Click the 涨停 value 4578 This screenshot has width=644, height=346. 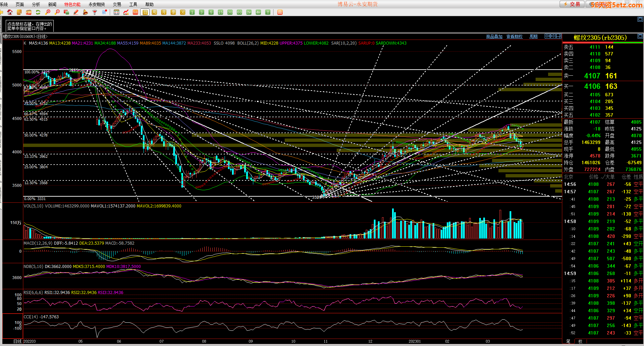pos(595,156)
